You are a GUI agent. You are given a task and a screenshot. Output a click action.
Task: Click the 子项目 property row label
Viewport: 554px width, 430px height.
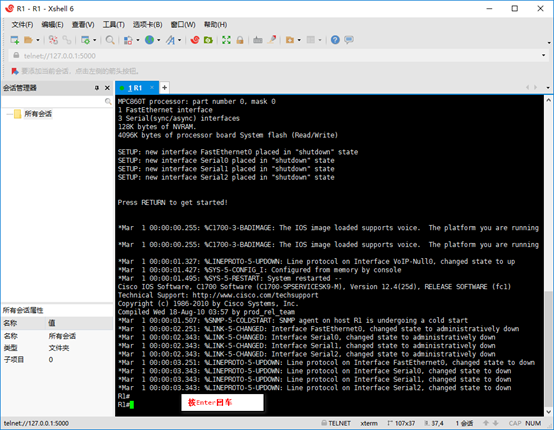point(14,360)
